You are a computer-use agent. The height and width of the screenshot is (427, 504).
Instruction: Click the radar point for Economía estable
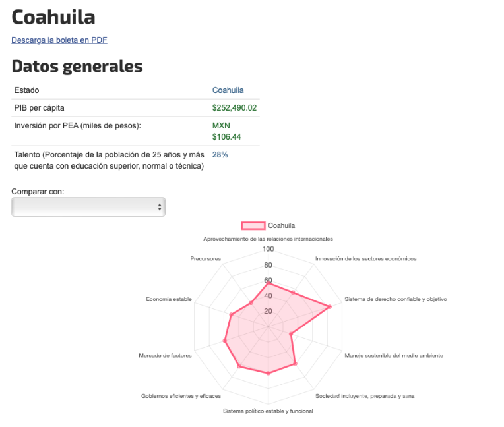click(231, 315)
